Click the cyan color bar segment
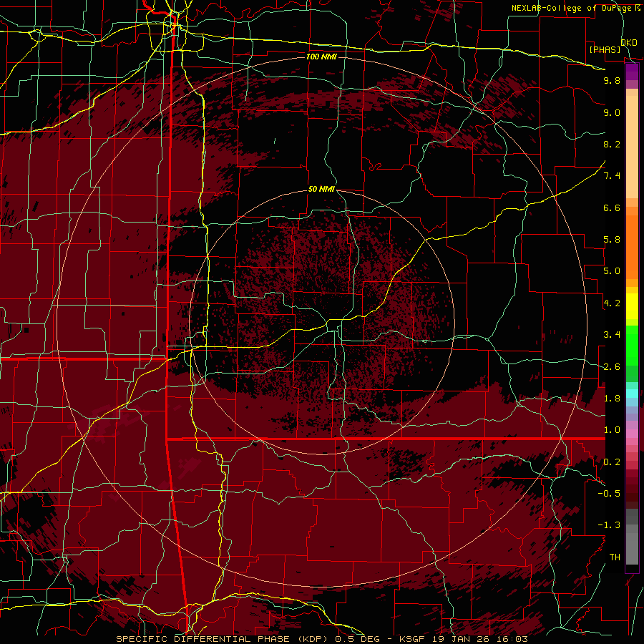The width and height of the screenshot is (644, 644). point(632,394)
